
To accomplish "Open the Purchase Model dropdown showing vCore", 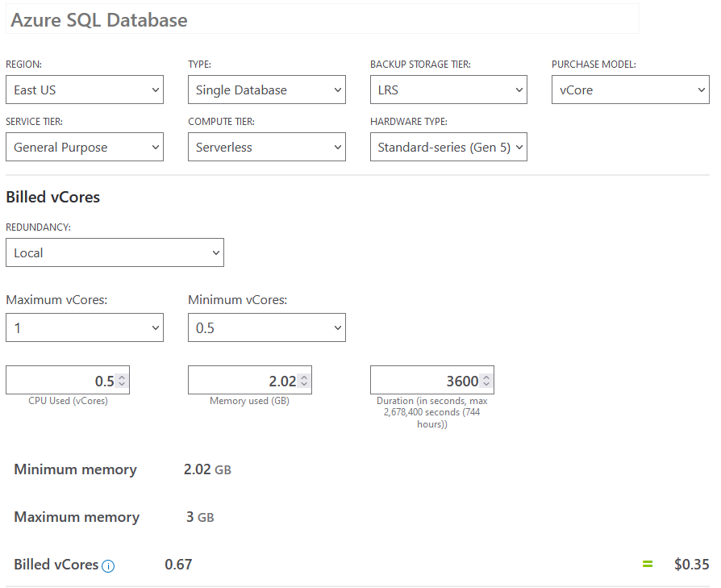I will (x=631, y=90).
